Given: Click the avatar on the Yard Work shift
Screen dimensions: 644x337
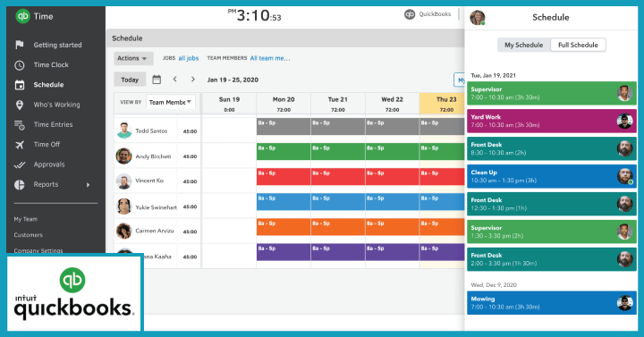Looking at the screenshot, I should click(x=624, y=121).
